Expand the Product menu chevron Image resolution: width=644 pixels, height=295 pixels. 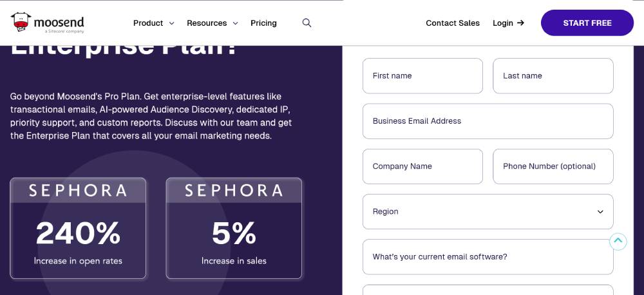click(x=171, y=23)
